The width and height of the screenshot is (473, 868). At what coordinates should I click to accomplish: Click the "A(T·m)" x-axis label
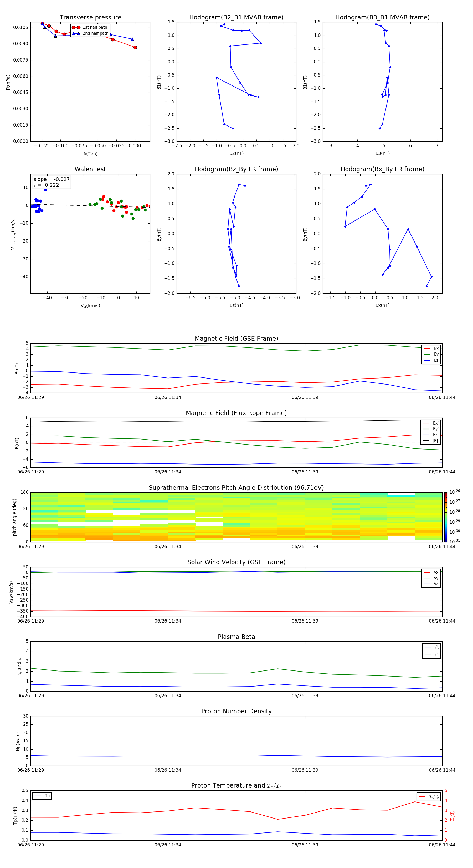pyautogui.click(x=90, y=154)
